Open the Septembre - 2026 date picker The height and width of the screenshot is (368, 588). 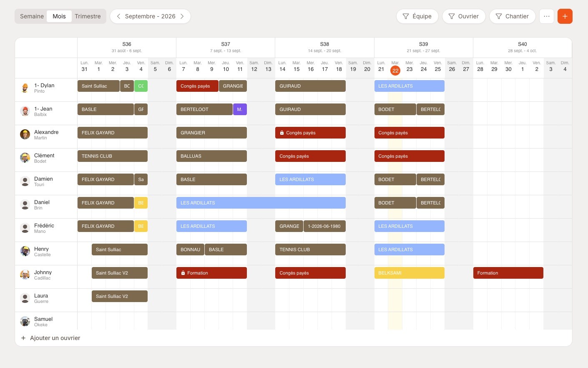[x=150, y=16]
